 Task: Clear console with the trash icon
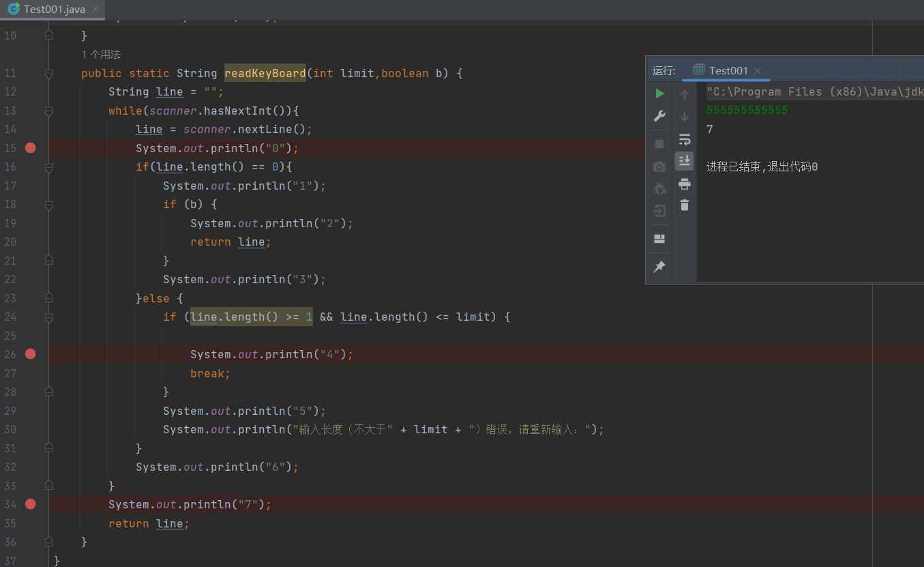click(x=685, y=205)
